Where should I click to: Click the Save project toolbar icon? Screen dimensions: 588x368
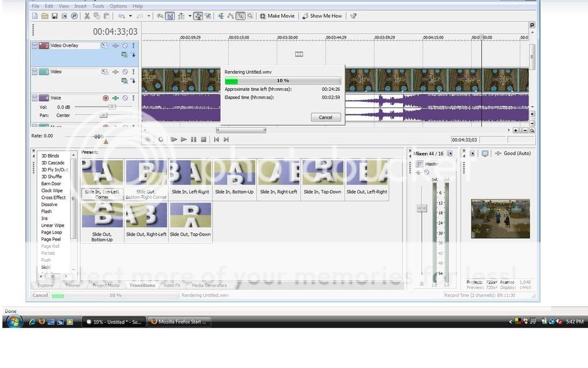[x=55, y=16]
